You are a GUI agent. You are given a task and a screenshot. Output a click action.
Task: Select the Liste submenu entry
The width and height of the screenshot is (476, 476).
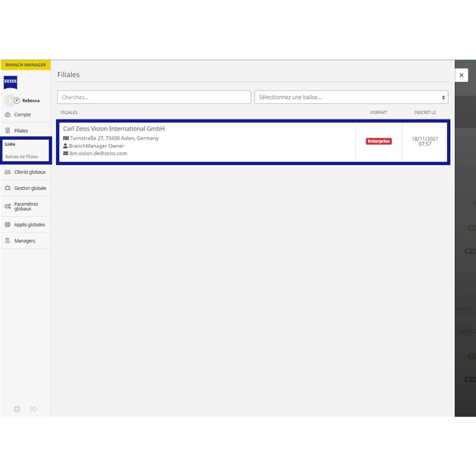[x=10, y=144]
